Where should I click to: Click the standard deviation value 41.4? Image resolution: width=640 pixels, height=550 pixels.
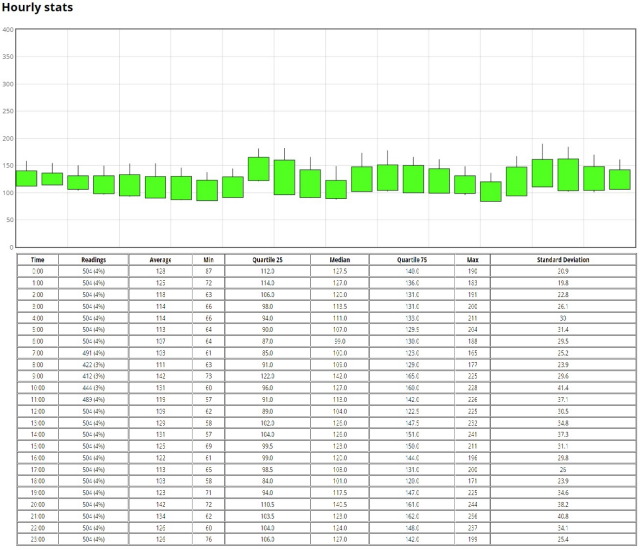coord(563,388)
